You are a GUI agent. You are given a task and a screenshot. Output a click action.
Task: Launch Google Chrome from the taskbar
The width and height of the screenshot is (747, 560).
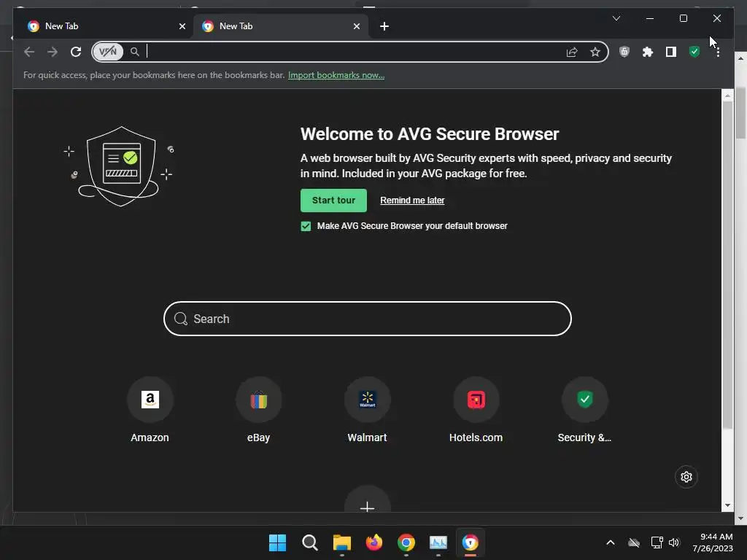pos(406,542)
